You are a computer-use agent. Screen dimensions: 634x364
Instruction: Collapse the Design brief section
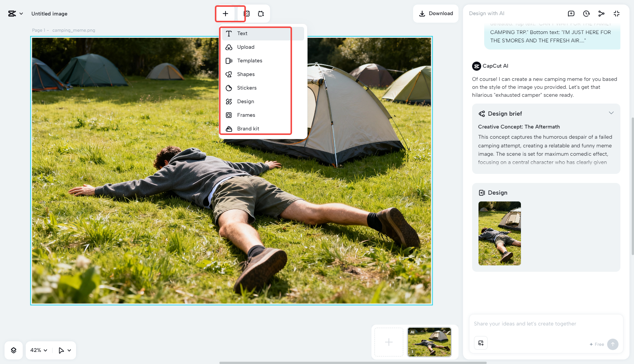(612, 113)
